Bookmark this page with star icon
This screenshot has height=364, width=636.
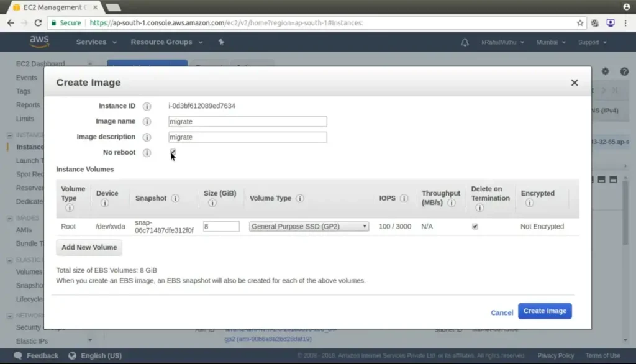click(580, 23)
